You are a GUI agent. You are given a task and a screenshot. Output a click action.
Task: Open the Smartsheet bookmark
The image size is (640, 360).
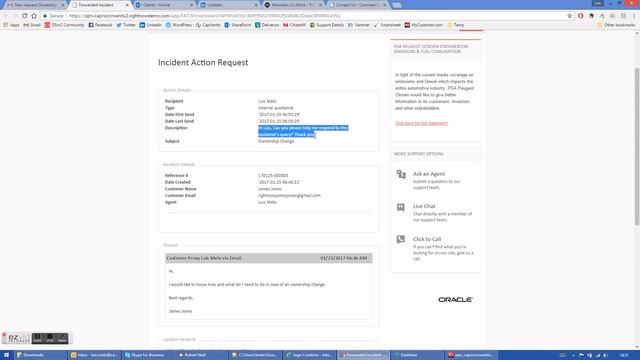tap(387, 25)
